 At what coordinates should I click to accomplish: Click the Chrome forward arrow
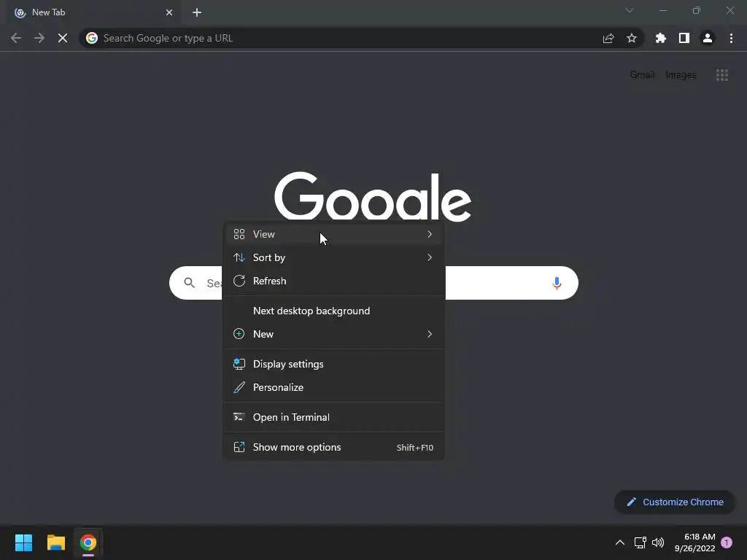(39, 38)
